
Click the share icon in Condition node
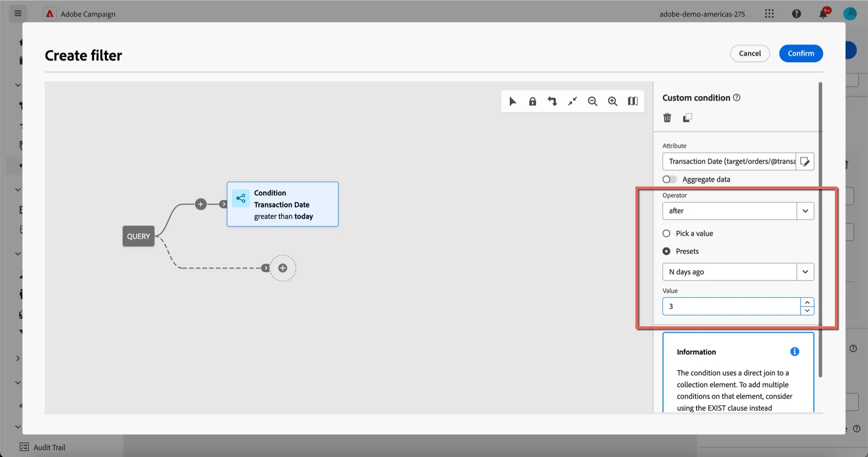(x=241, y=198)
